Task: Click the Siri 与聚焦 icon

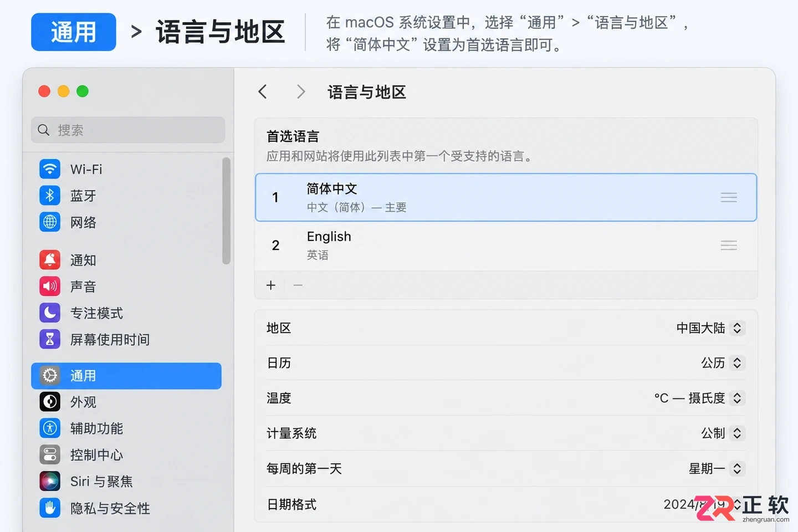Action: pyautogui.click(x=50, y=481)
